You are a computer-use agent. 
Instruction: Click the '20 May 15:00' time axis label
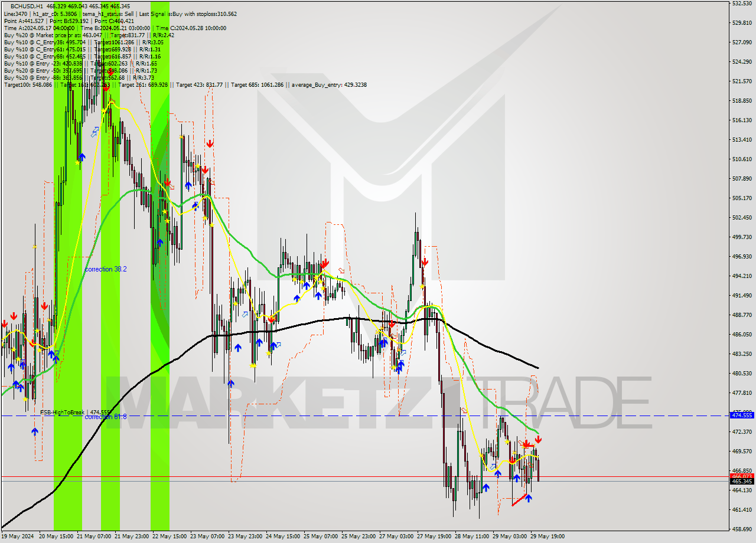tap(56, 537)
